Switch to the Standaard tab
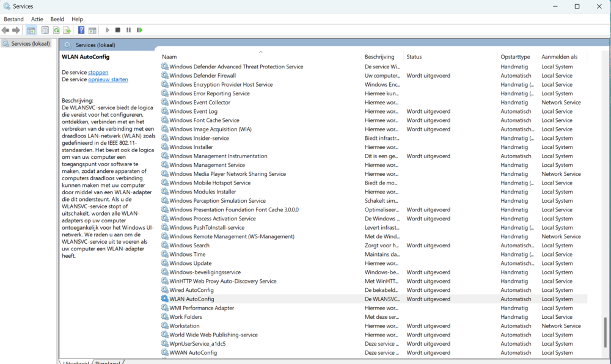 [108, 362]
